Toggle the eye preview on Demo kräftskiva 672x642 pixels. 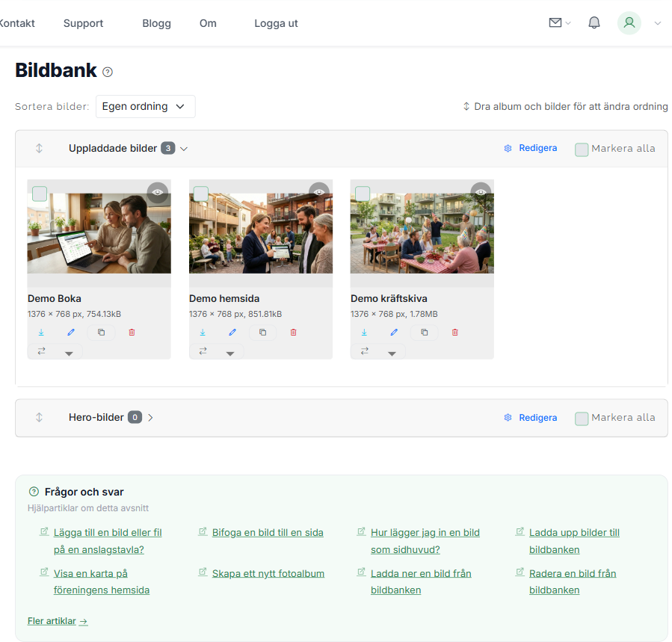(480, 191)
